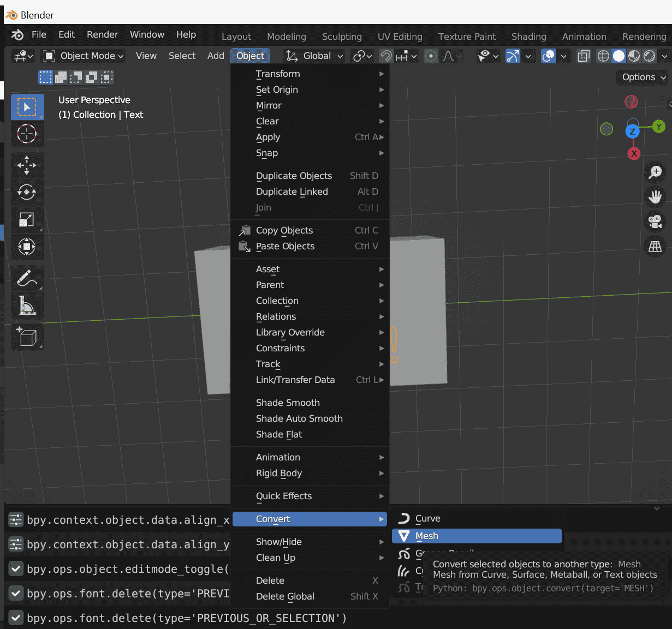Switch to the UV Editing workspace tab

point(400,37)
